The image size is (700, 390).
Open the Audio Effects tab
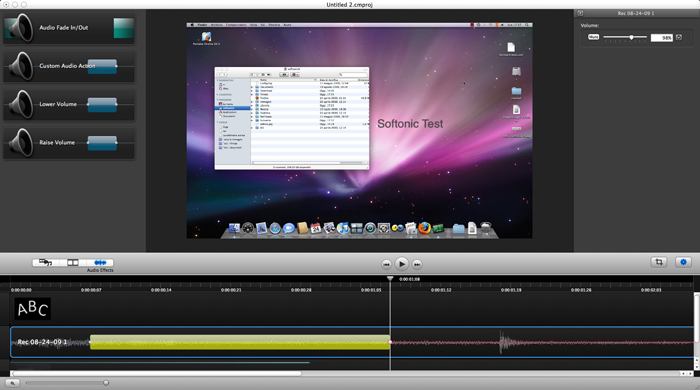point(100,262)
